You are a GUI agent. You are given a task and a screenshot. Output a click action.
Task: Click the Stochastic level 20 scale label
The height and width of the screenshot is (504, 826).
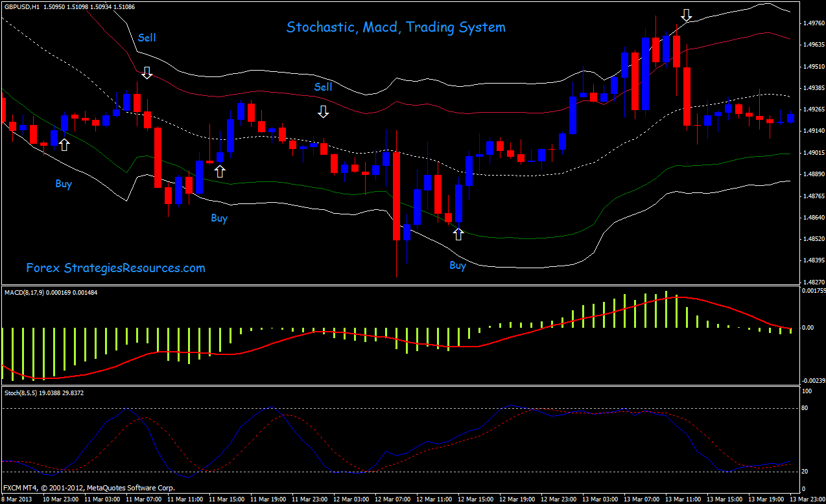(x=806, y=471)
